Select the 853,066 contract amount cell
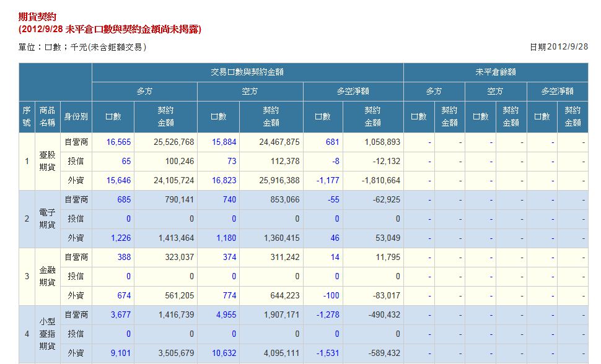 271,199
